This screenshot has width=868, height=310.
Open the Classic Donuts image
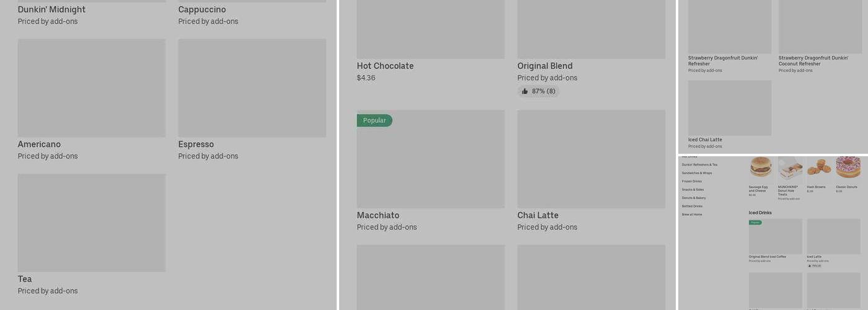pos(848,167)
